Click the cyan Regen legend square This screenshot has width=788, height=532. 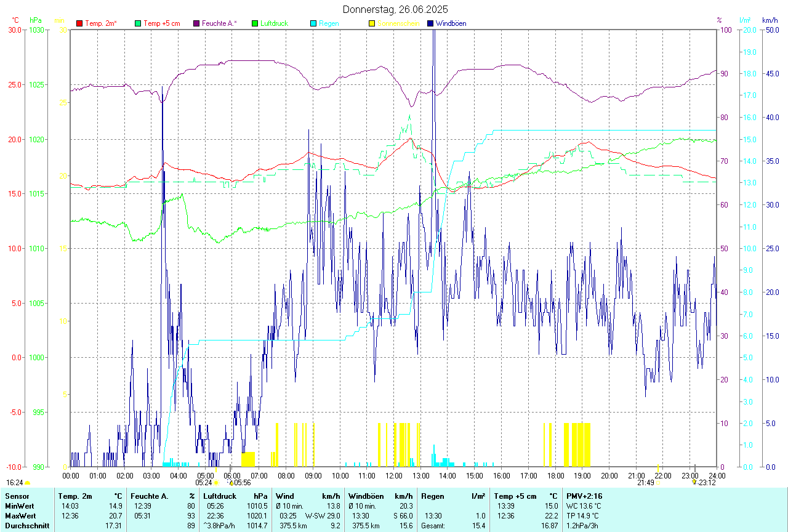tap(313, 23)
